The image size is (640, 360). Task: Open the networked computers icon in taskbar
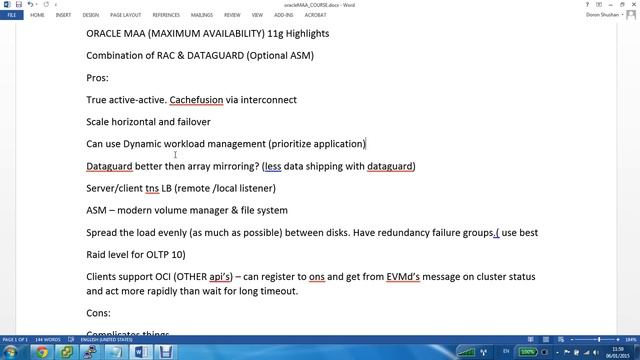point(90,352)
